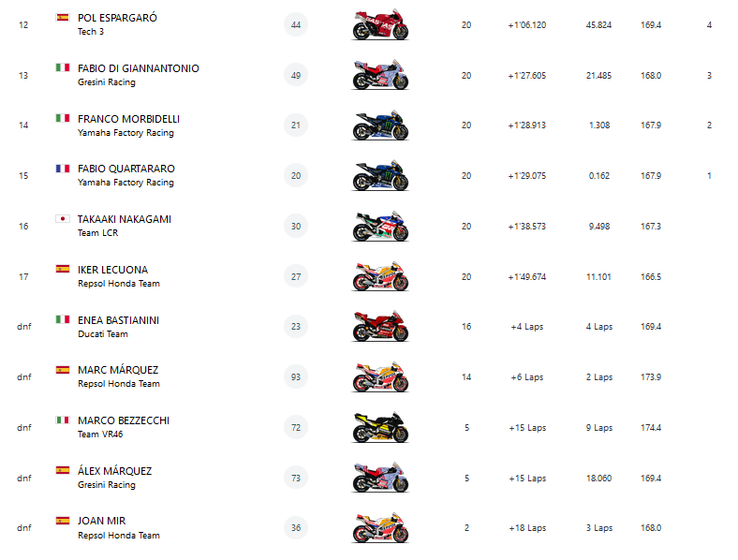
Task: Open Marc Márquez rider profile link
Action: (118, 370)
